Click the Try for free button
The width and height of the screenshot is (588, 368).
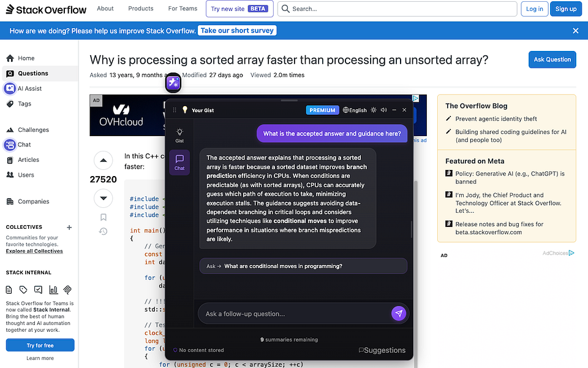[x=40, y=345]
